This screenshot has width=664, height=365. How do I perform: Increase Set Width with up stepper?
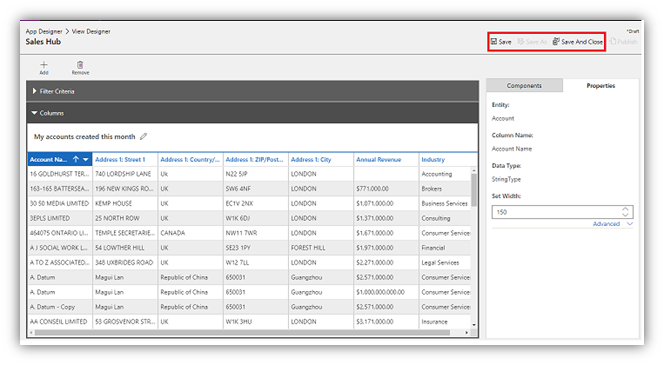point(625,209)
